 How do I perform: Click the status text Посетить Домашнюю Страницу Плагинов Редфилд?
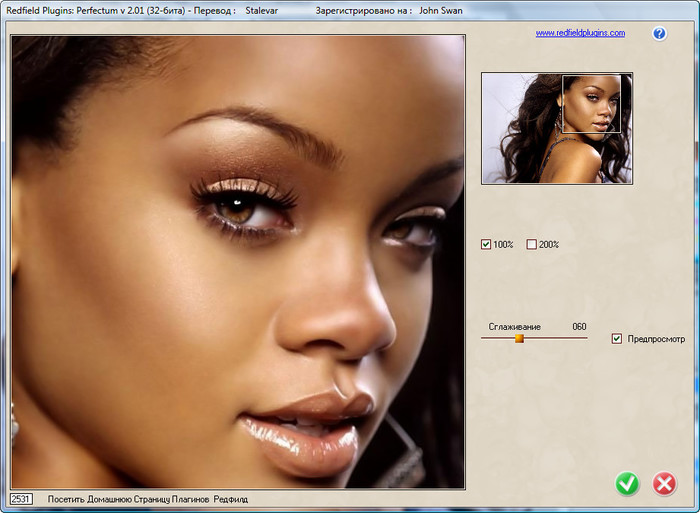click(148, 499)
